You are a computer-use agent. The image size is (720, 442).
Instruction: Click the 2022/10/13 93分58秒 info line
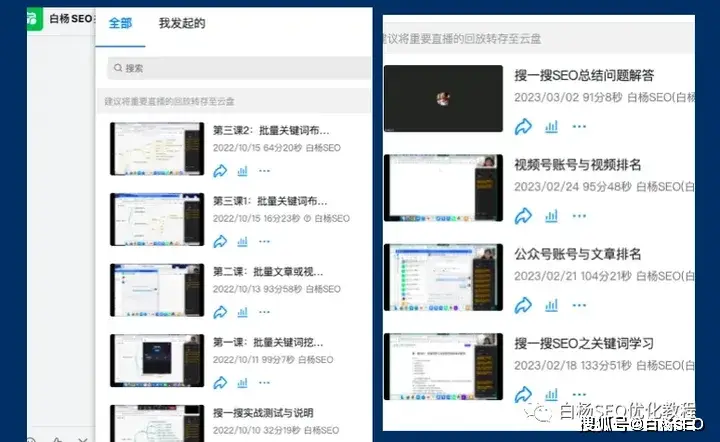pyautogui.click(x=276, y=289)
